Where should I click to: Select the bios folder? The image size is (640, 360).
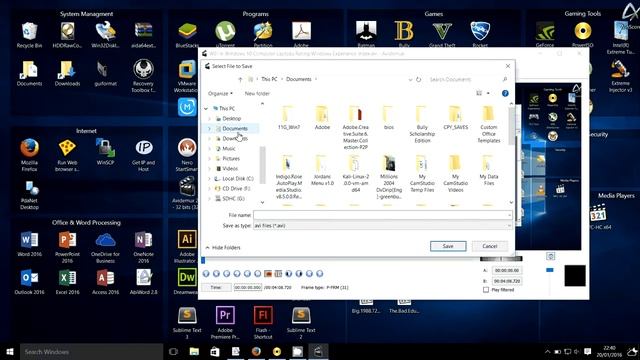pos(389,118)
